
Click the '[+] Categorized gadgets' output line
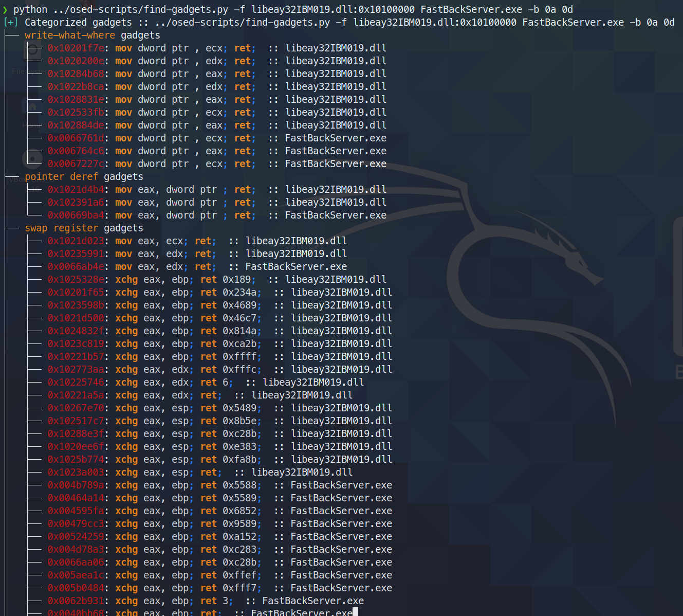click(x=339, y=23)
